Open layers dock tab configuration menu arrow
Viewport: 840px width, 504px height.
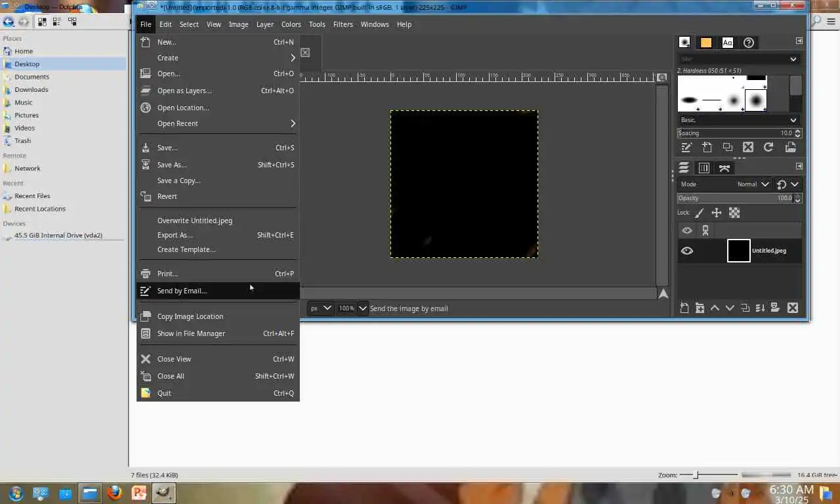pyautogui.click(x=799, y=166)
